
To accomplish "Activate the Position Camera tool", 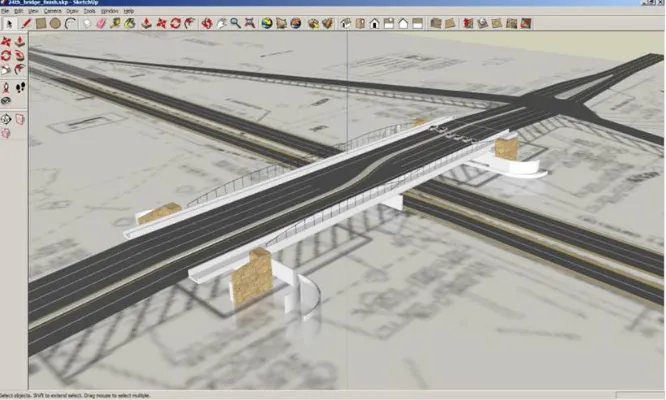I will (6, 87).
